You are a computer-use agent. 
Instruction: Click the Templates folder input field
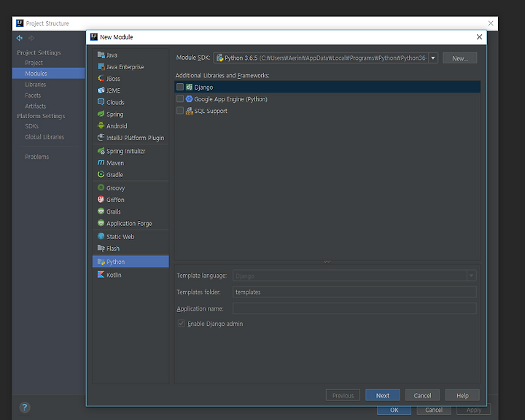tap(354, 292)
